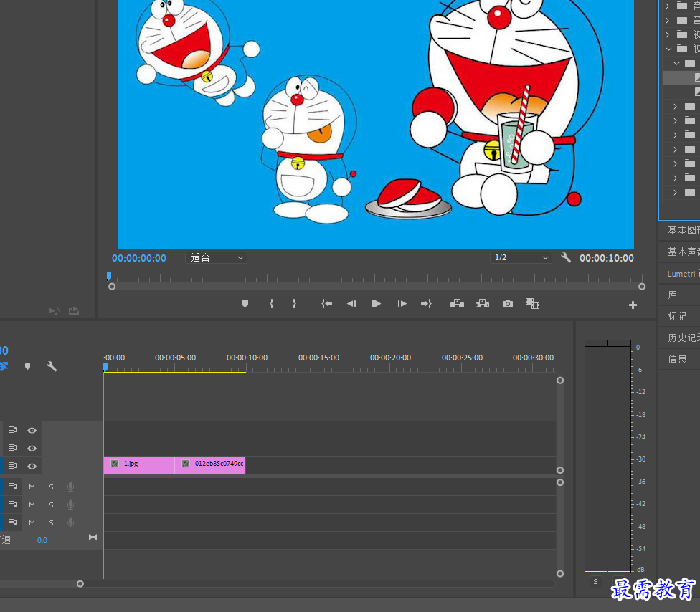
Task: Toggle sync lock on middle video track
Action: pyautogui.click(x=12, y=448)
